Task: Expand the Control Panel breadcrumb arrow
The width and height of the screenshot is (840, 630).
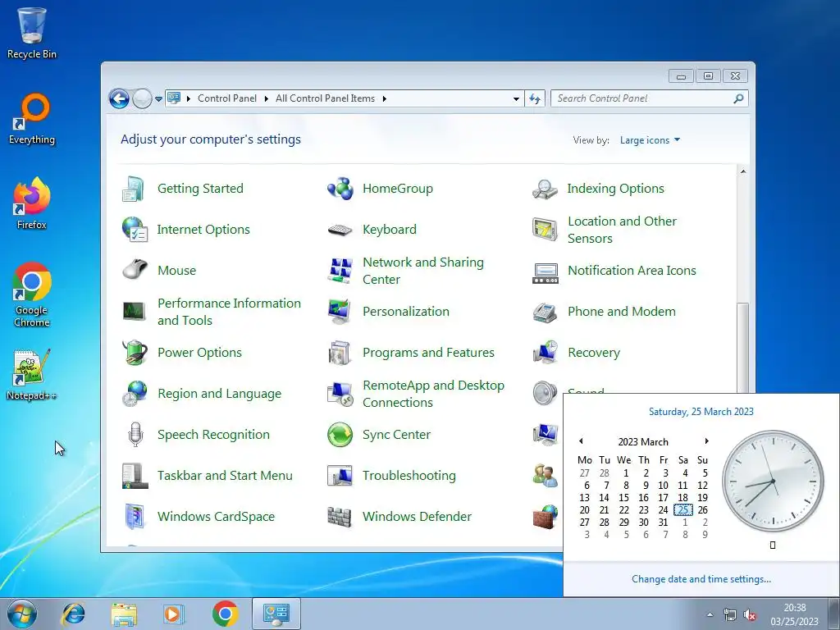Action: click(x=267, y=98)
